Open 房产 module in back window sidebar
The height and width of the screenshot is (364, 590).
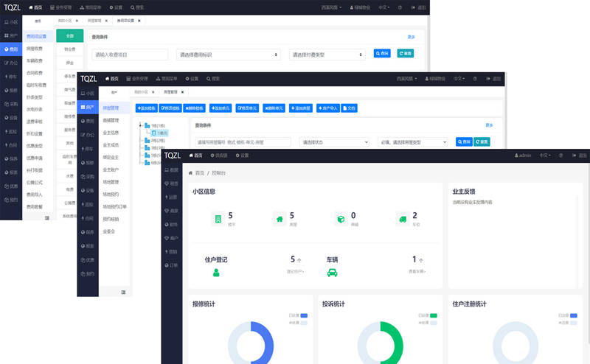11,35
